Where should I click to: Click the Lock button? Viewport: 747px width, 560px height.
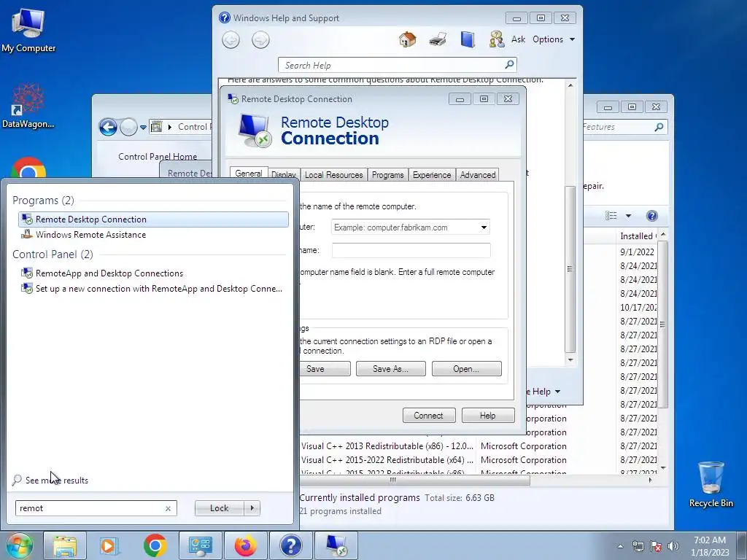[219, 508]
